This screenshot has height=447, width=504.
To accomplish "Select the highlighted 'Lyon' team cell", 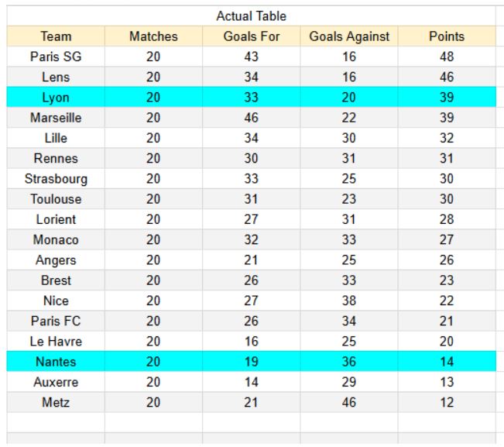I will tap(56, 98).
